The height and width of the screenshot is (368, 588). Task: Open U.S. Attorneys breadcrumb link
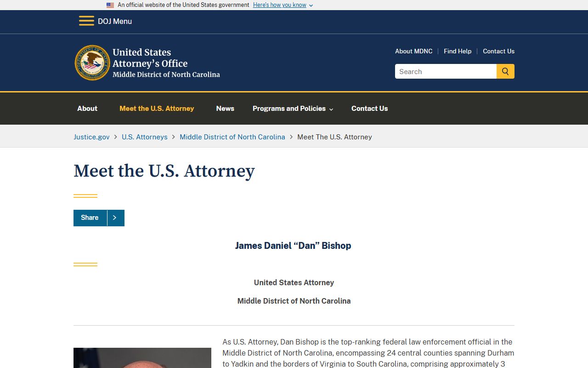pyautogui.click(x=145, y=137)
